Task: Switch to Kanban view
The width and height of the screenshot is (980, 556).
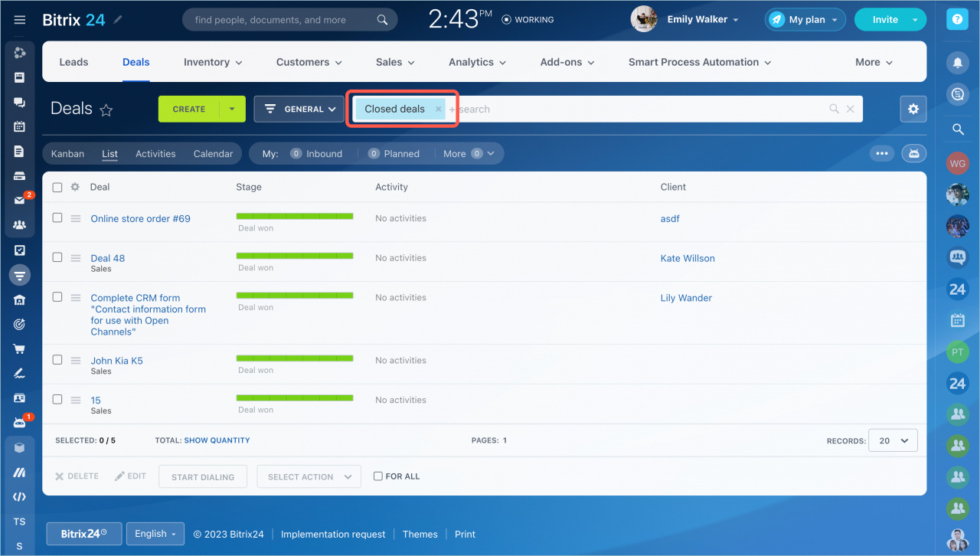Action: (x=67, y=154)
